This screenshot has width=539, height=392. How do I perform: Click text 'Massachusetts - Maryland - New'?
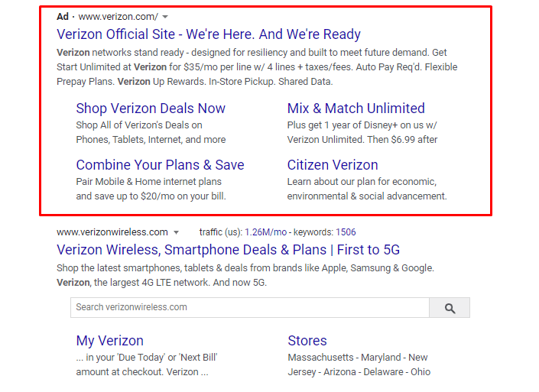point(358,358)
